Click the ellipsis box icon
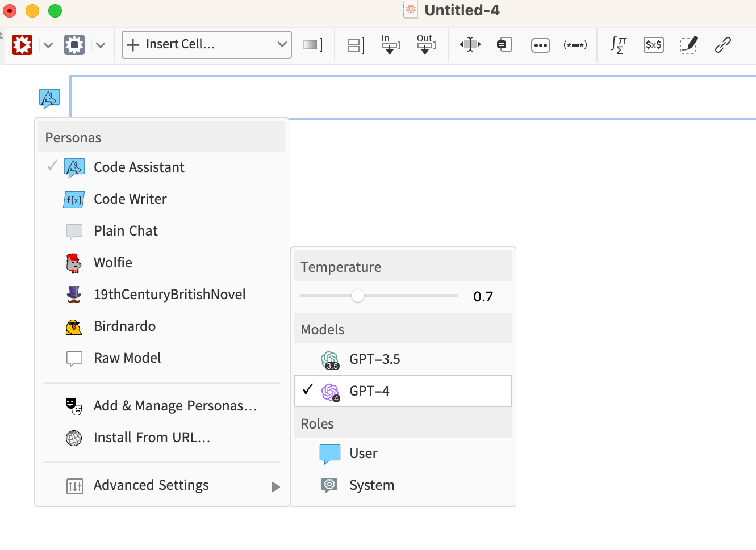This screenshot has height=550, width=756. pyautogui.click(x=540, y=45)
